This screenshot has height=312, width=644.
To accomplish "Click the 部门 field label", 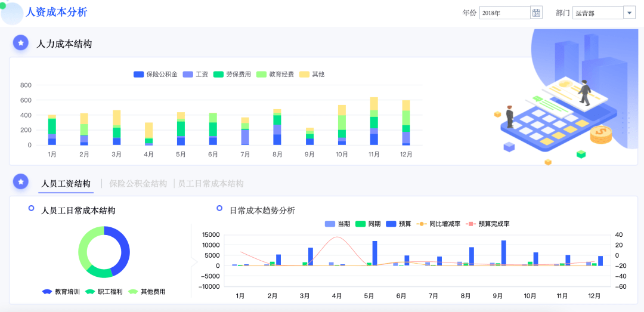I will click(563, 13).
